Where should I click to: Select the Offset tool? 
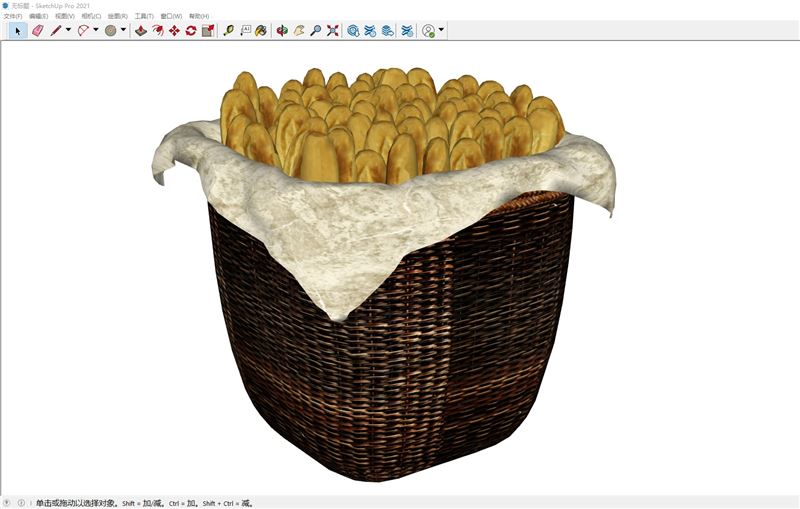tap(158, 31)
